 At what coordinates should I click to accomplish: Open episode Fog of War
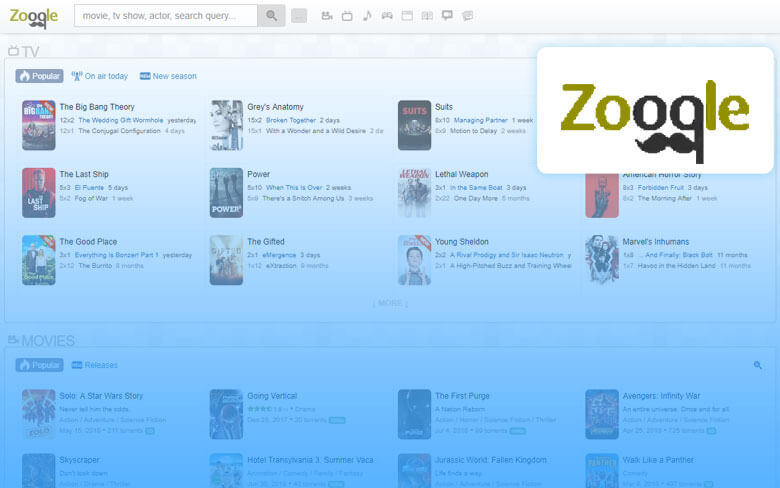coord(91,198)
